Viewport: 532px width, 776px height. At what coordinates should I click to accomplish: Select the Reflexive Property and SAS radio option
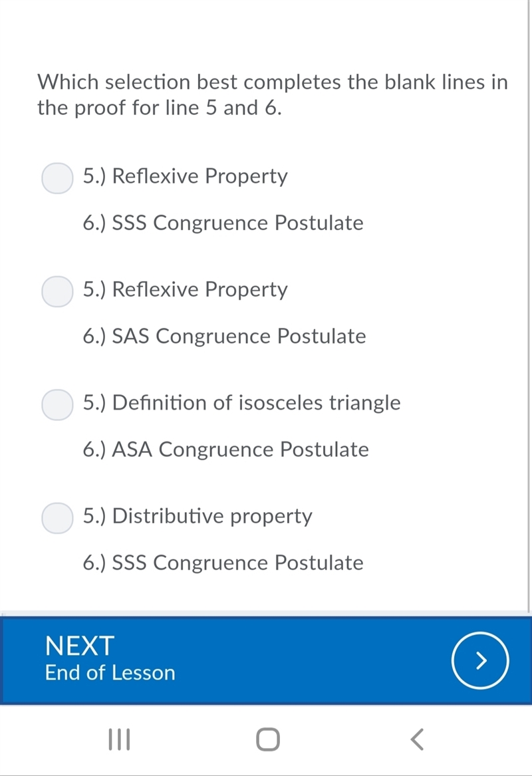(x=57, y=291)
